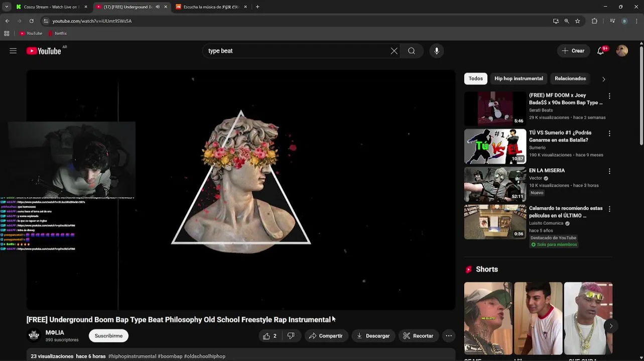Click the address bar URL

tap(92, 21)
